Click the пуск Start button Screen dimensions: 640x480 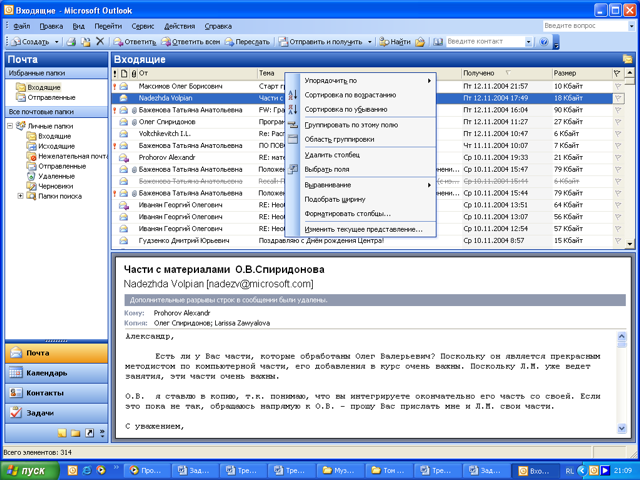tap(31, 471)
